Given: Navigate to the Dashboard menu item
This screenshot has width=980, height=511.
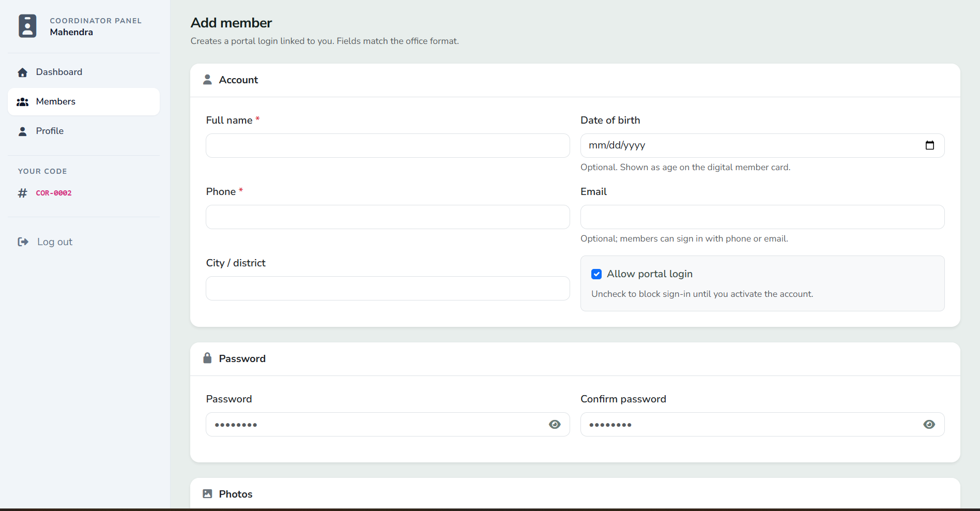Looking at the screenshot, I should tap(59, 72).
